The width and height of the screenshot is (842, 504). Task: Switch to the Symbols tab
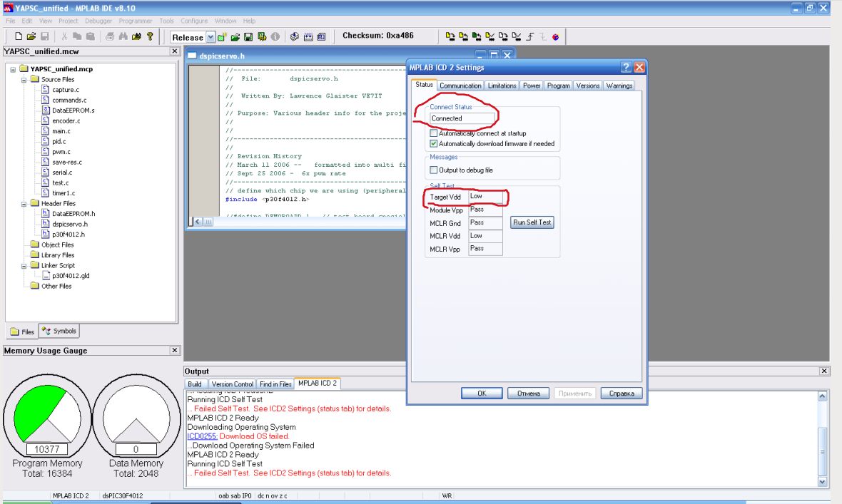pos(60,331)
